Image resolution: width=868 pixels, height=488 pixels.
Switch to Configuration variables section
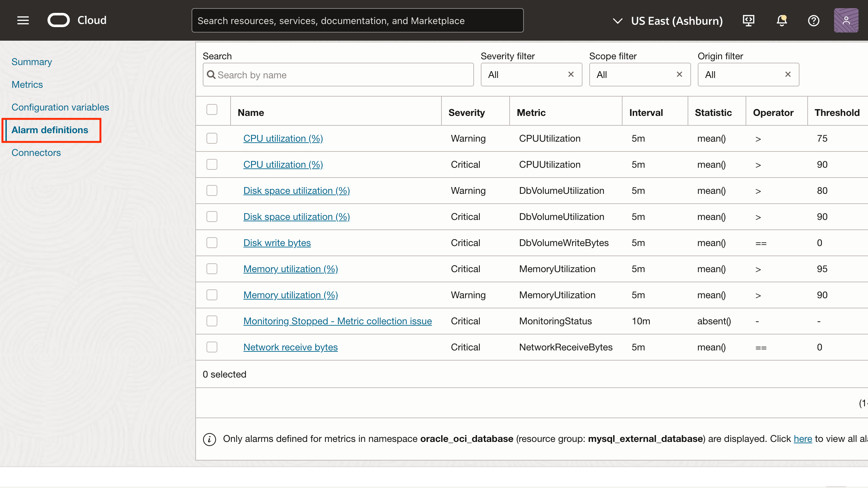click(x=60, y=107)
